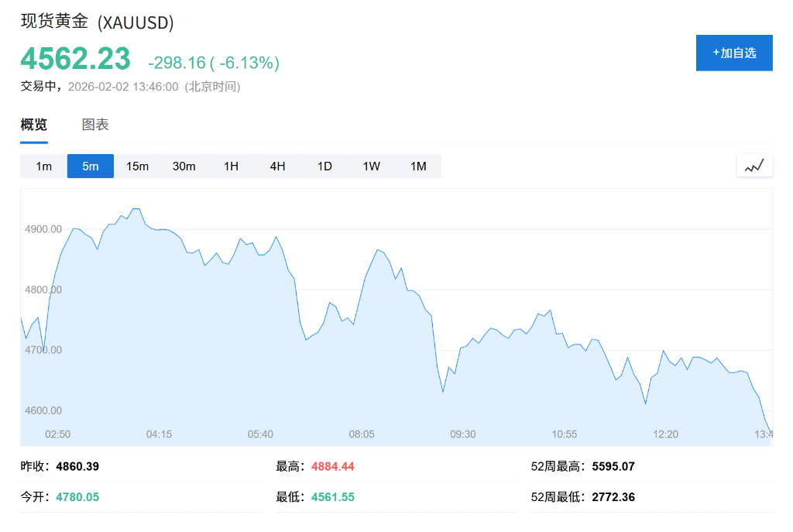Click the 最高 value 4884.44
The height and width of the screenshot is (532, 793).
coord(332,466)
